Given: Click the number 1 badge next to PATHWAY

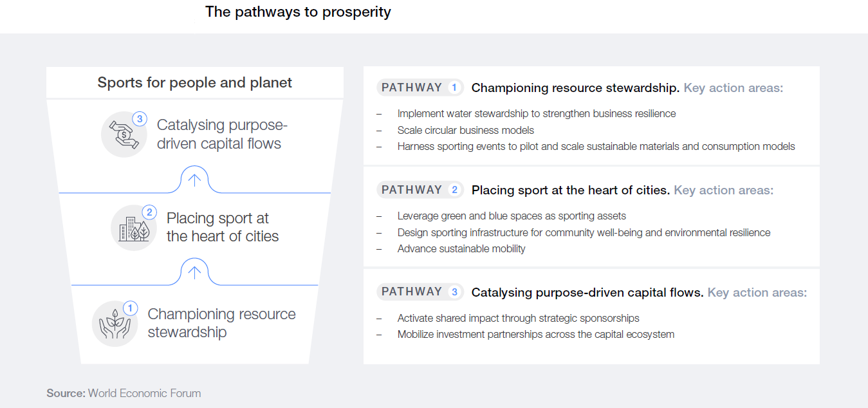Looking at the screenshot, I should click(x=454, y=88).
